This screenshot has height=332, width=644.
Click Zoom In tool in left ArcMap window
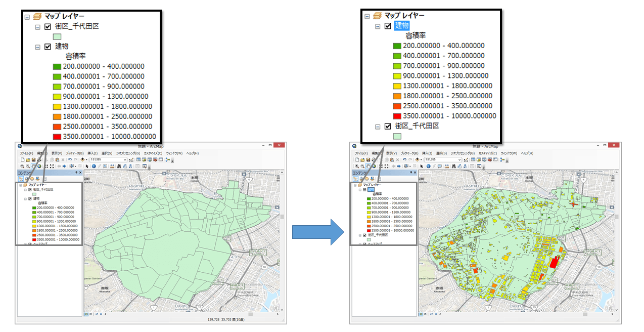coord(22,166)
